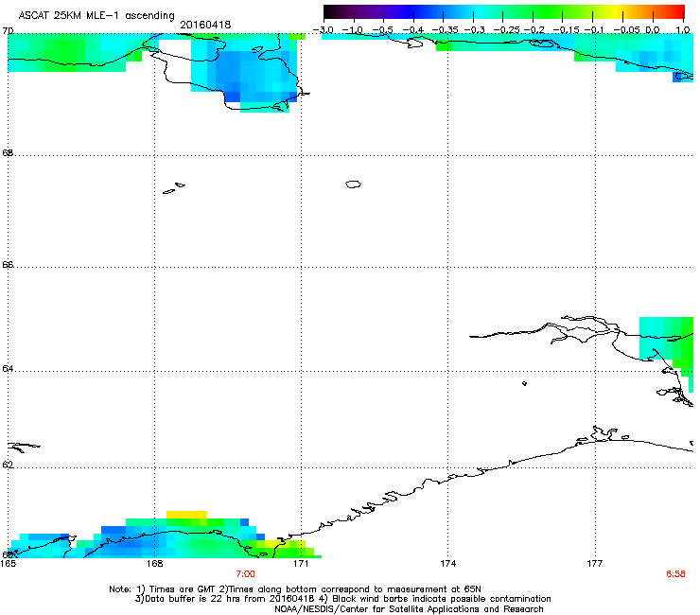This screenshot has height=615, width=700.
Task: Click the -0.4 color scale label
Action: (x=413, y=30)
